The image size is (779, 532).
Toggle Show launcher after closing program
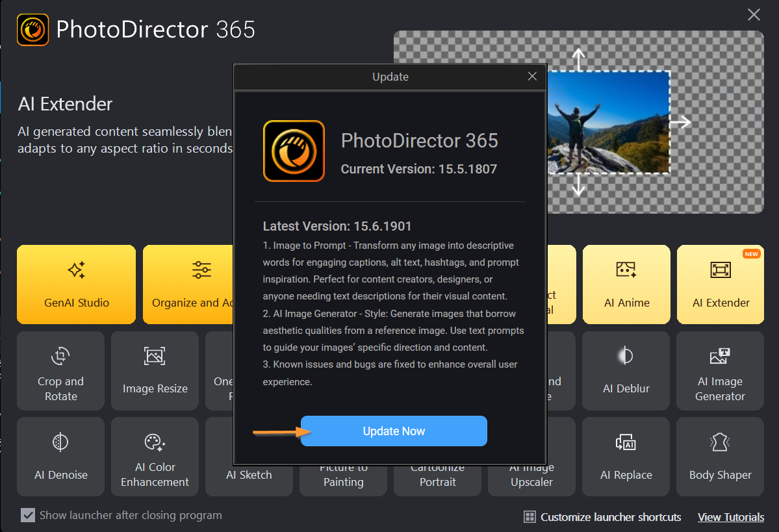pos(28,515)
